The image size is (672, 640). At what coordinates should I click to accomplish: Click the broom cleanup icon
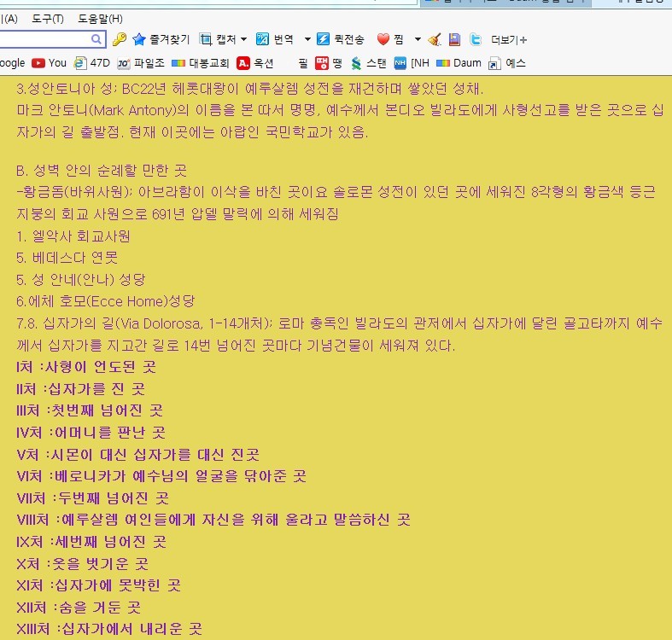pyautogui.click(x=435, y=39)
